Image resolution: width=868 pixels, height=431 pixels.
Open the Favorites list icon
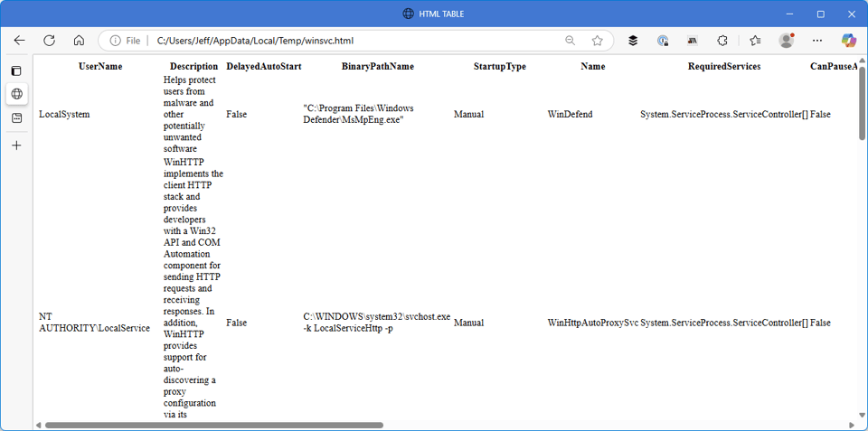coord(755,41)
